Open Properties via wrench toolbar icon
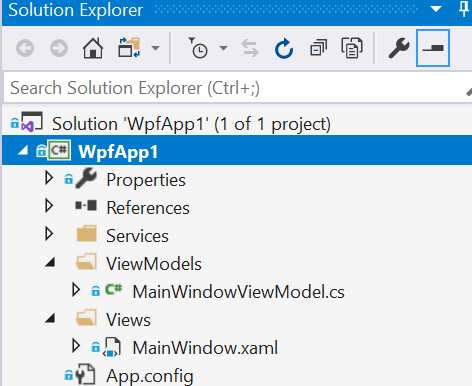The image size is (472, 386). pos(399,48)
